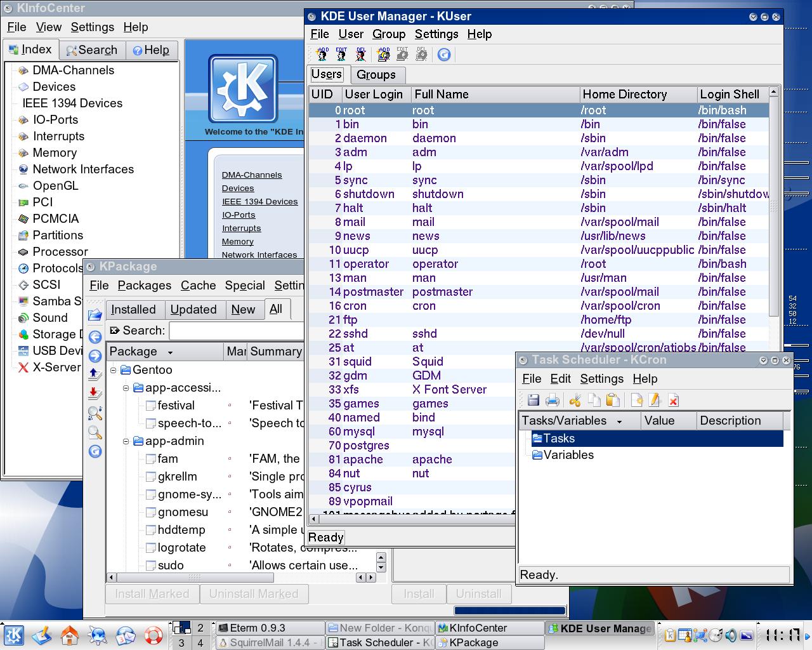Open the View menu in KInfoCenter
Viewport: 812px width, 650px height.
point(48,27)
